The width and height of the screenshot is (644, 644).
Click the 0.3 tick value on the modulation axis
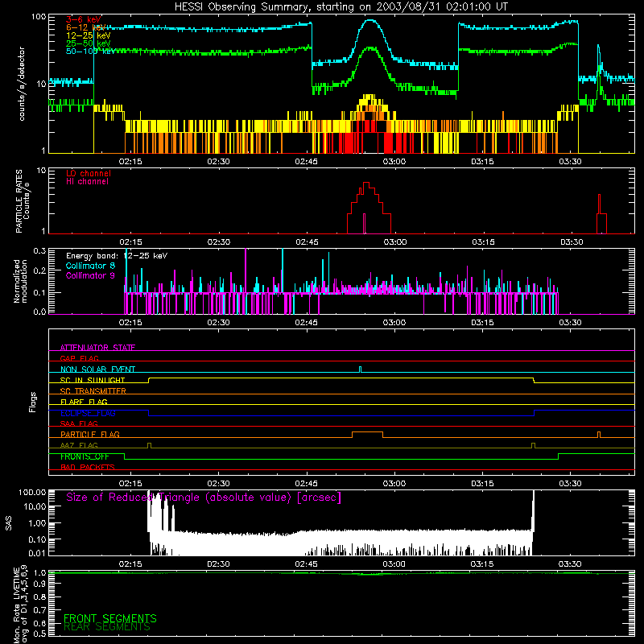pos(39,250)
